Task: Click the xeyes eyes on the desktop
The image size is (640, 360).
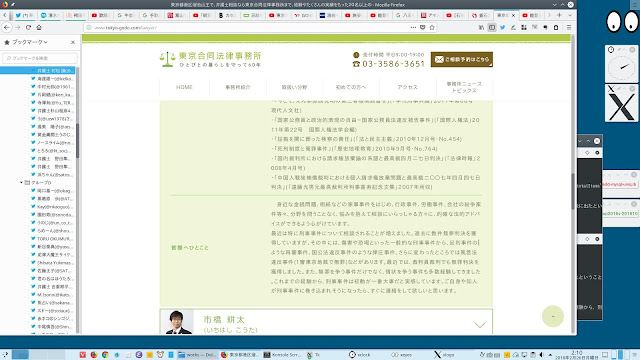Action: 622,21
